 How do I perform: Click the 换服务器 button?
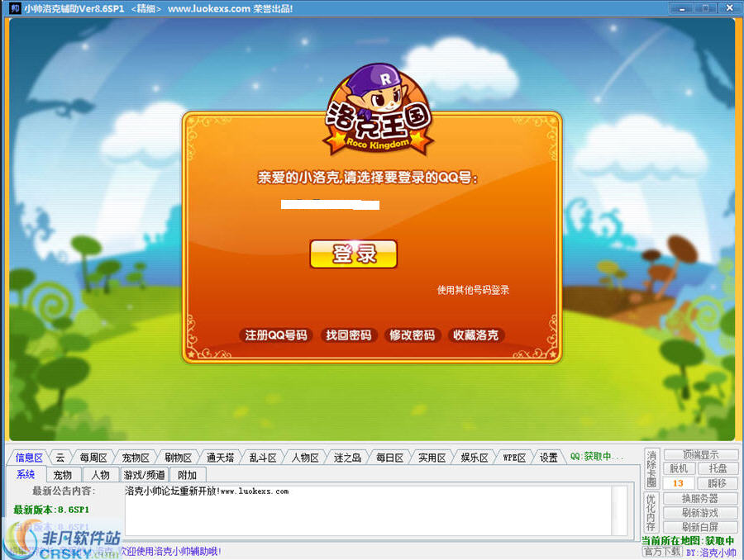click(x=700, y=498)
